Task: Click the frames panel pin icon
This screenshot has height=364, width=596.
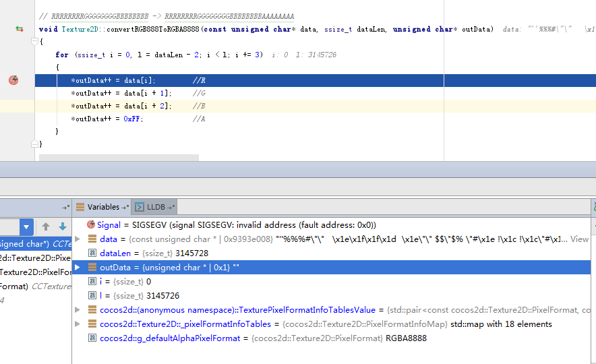Action: (x=65, y=207)
